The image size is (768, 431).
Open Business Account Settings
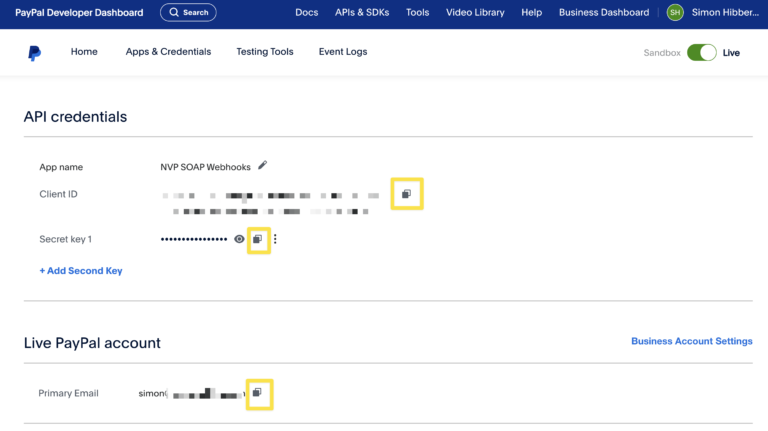691,341
